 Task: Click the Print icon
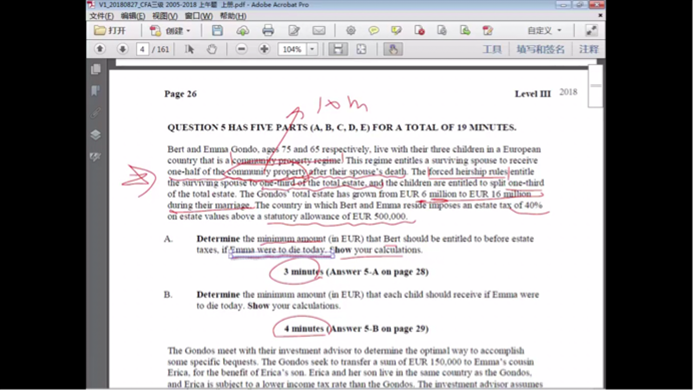(268, 31)
